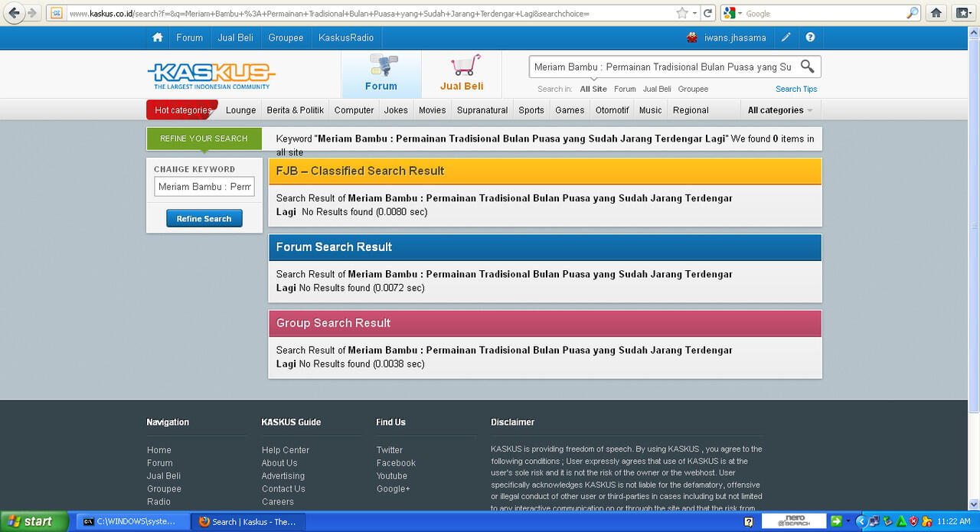Open Twitter link under Find Us

[x=390, y=450]
